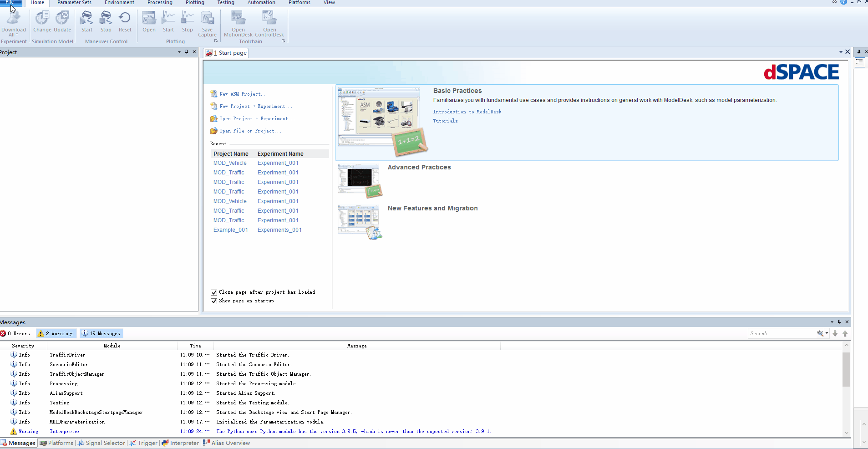868x449 pixels.
Task: Expand the Toolchain group dialog launcher
Action: (283, 41)
